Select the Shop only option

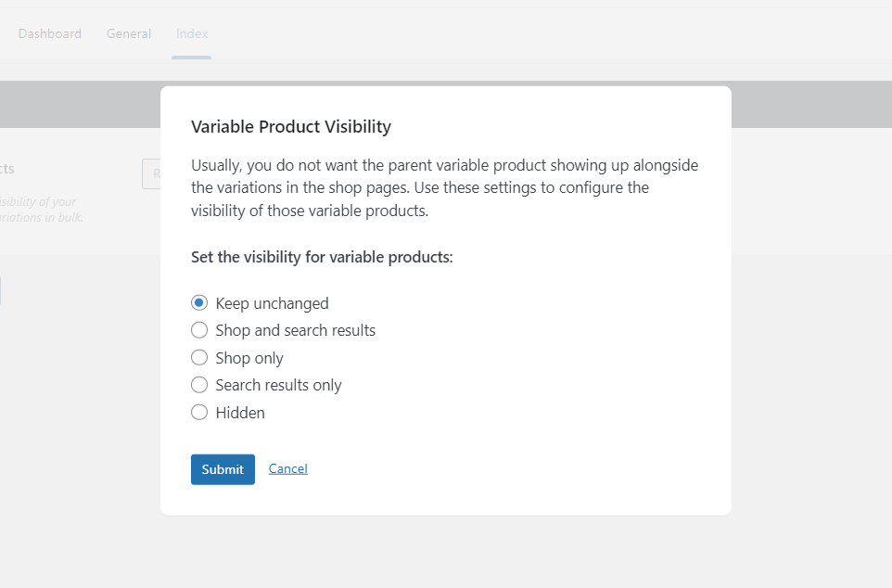(199, 357)
